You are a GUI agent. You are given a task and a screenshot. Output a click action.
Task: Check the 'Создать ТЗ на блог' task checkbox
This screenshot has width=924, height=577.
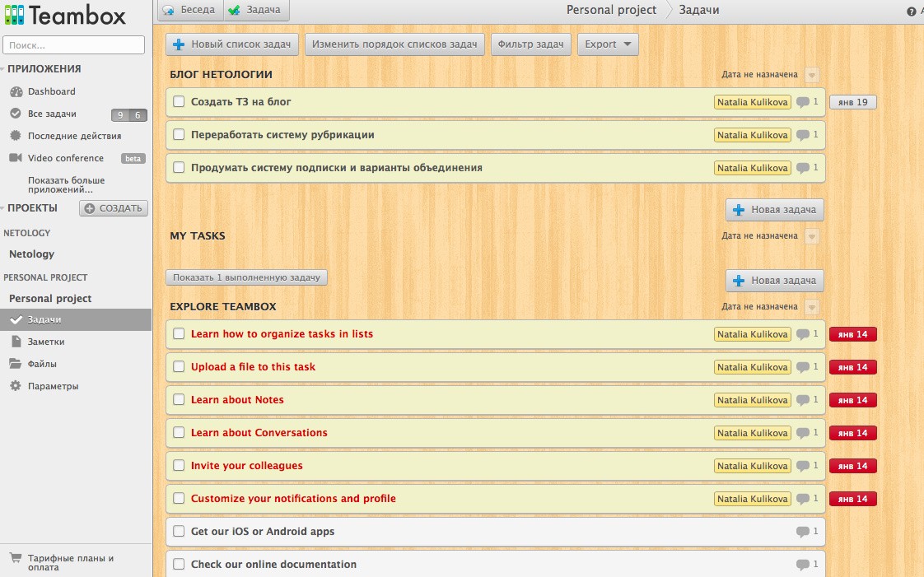[179, 102]
